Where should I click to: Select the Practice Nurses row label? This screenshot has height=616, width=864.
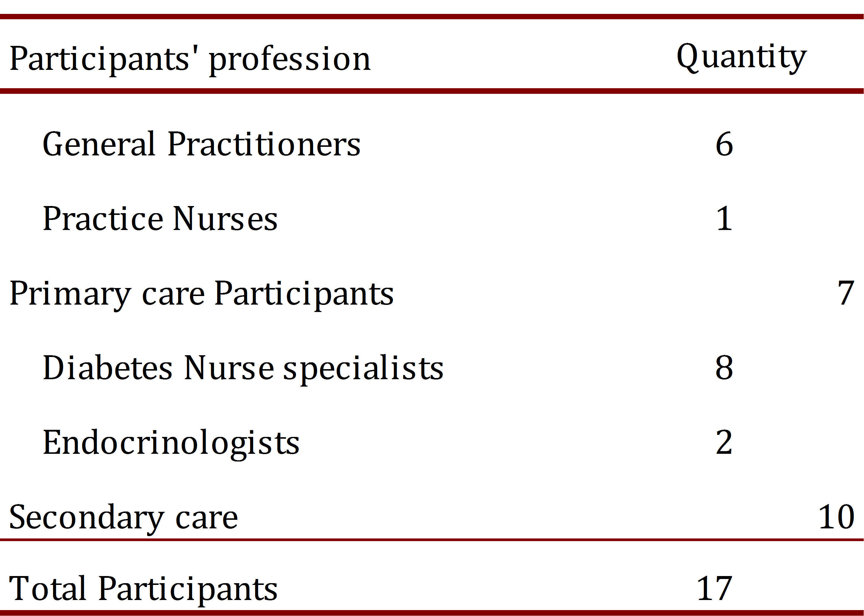tap(160, 218)
